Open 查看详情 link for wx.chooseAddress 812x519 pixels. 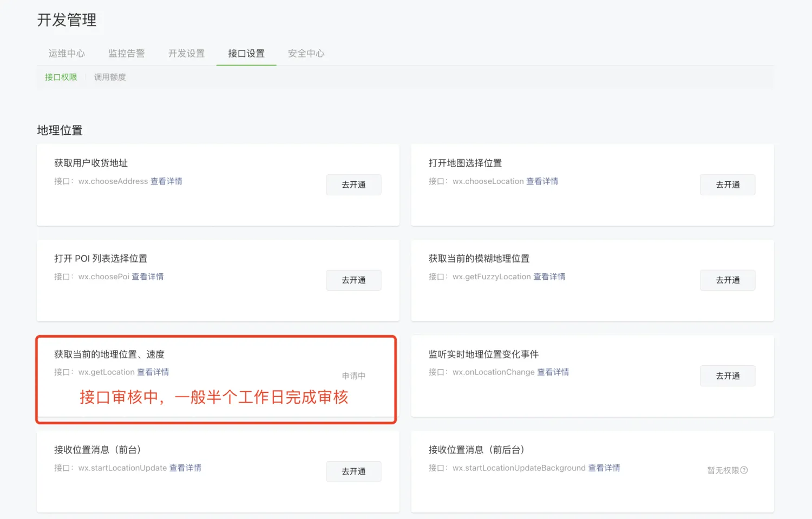(x=166, y=181)
